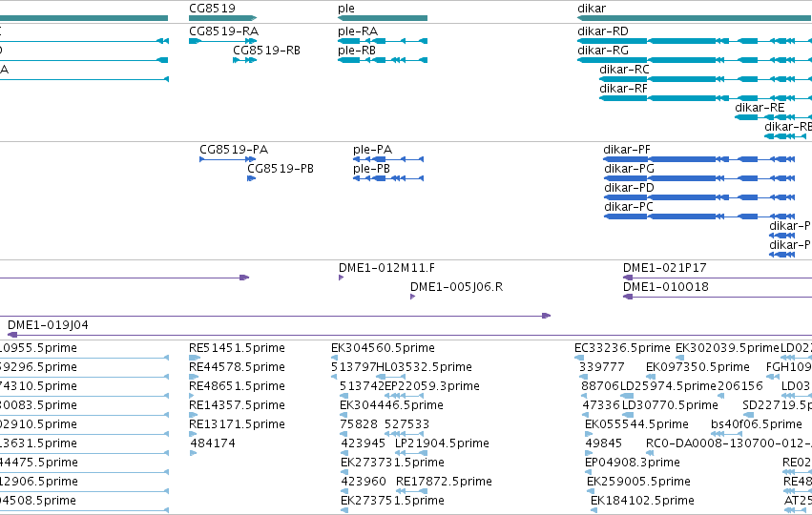Screen dimensions: 812x515
Task: Select the 513742 EST label
Action: pos(362,386)
